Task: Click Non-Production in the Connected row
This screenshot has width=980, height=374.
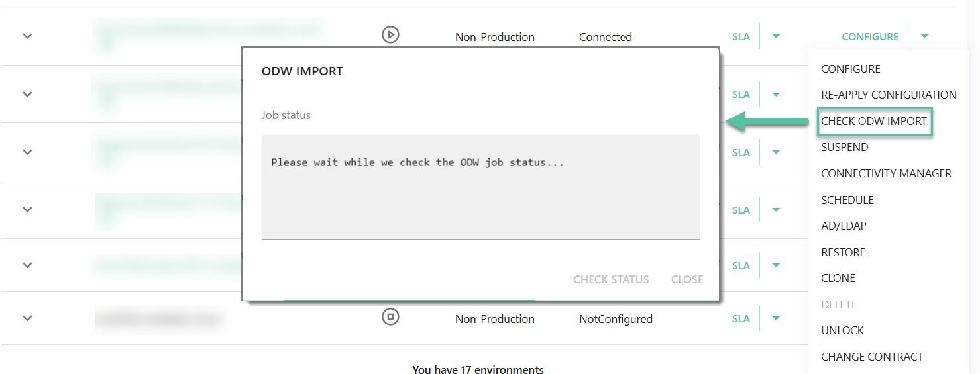Action: tap(495, 37)
